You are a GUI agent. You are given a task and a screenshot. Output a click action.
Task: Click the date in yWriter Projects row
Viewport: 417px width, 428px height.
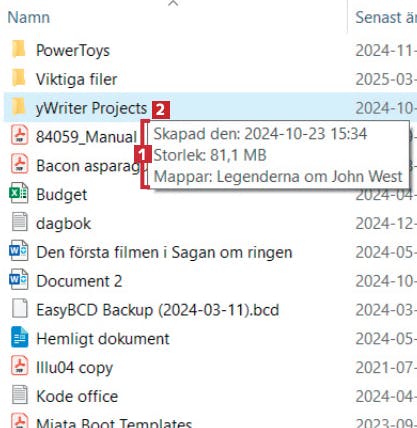[386, 108]
